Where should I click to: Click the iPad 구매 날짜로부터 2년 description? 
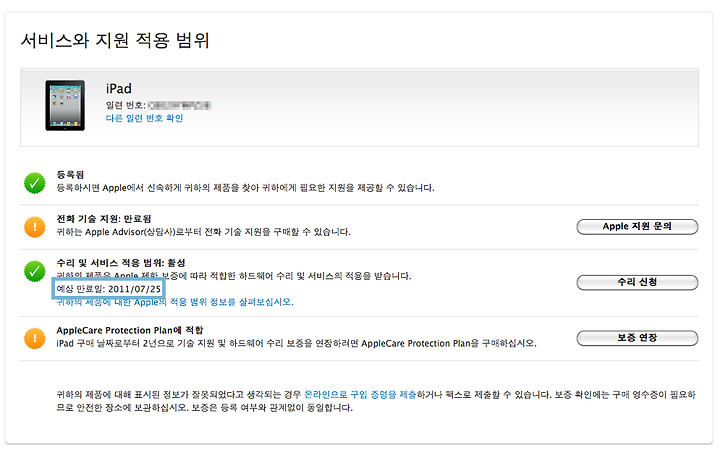pyautogui.click(x=297, y=343)
